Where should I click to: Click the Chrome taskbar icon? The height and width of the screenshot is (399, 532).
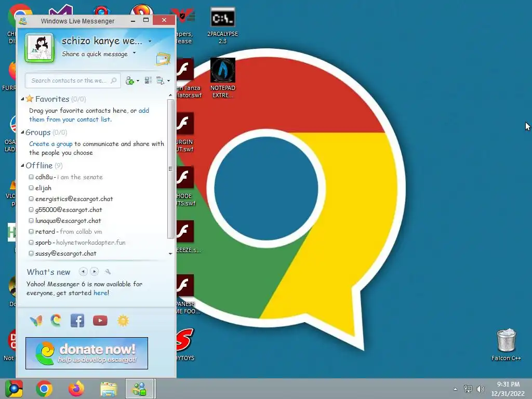point(44,389)
